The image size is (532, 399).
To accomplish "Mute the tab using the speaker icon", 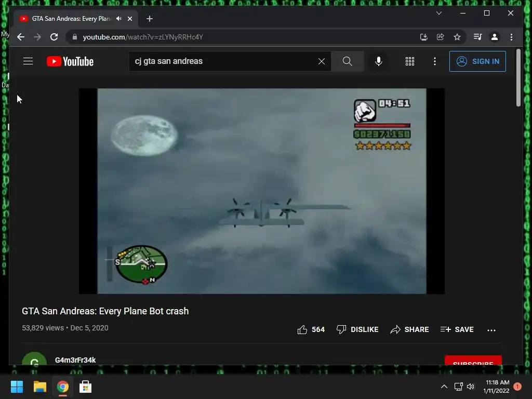I will pos(119,19).
